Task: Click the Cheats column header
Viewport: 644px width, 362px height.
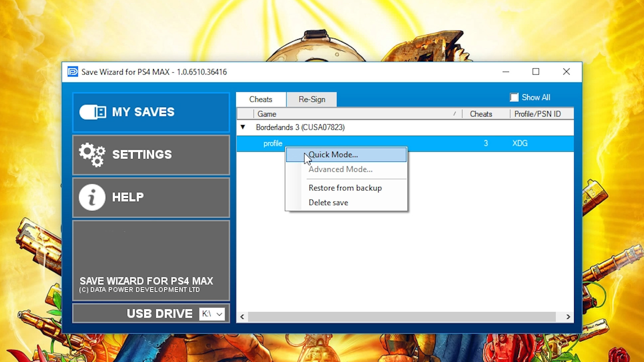Action: (482, 114)
